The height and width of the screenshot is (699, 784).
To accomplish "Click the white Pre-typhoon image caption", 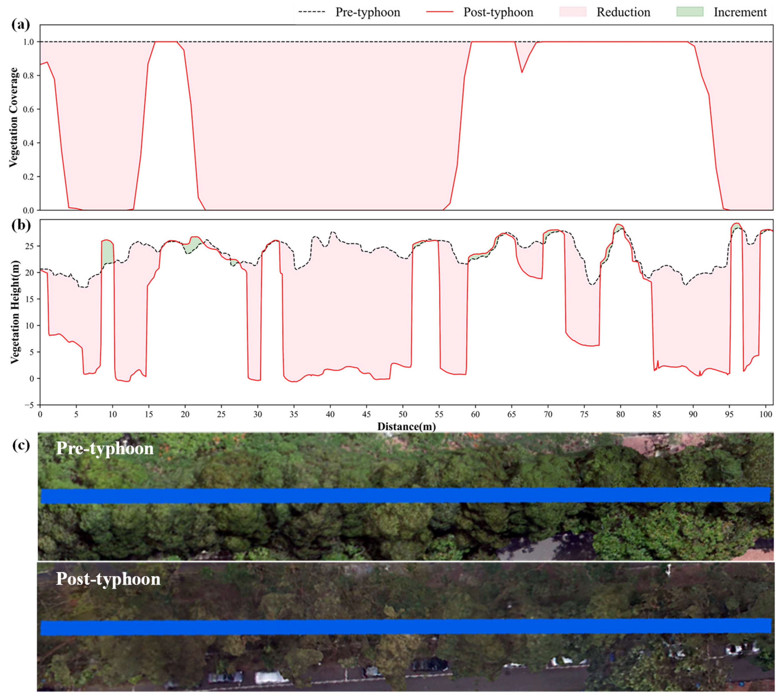I will tap(105, 449).
